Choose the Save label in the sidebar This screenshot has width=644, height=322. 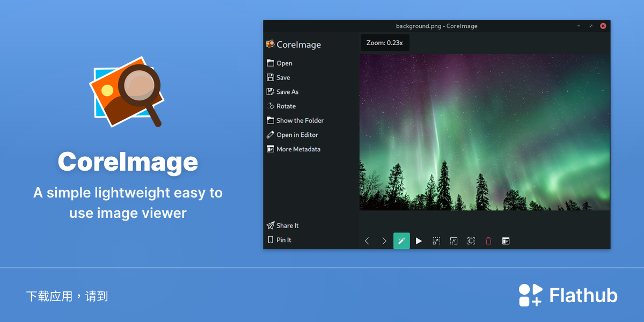pos(283,77)
